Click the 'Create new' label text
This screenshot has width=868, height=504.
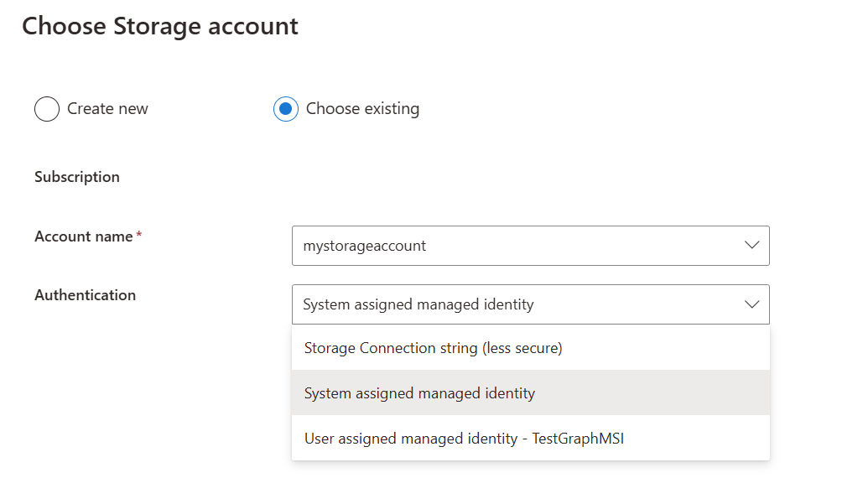[x=107, y=109]
